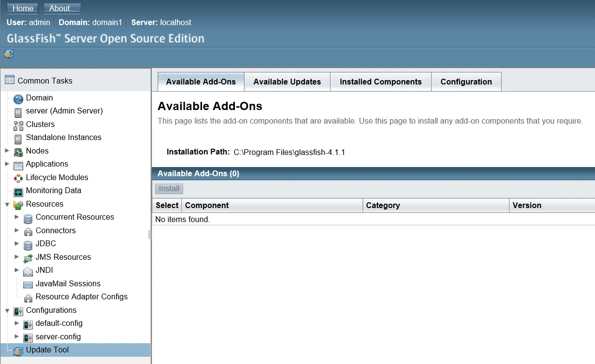The image size is (595, 364).
Task: Open the Available Add-Ons tab
Action: click(201, 82)
